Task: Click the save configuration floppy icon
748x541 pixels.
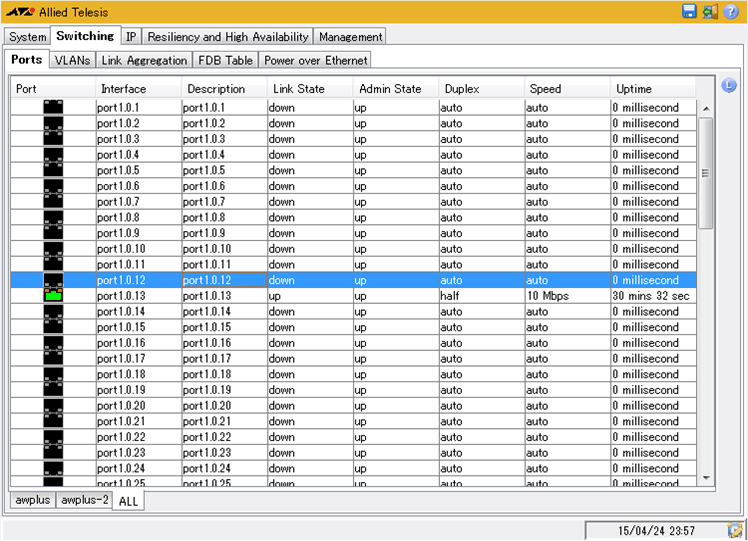Action: coord(690,11)
